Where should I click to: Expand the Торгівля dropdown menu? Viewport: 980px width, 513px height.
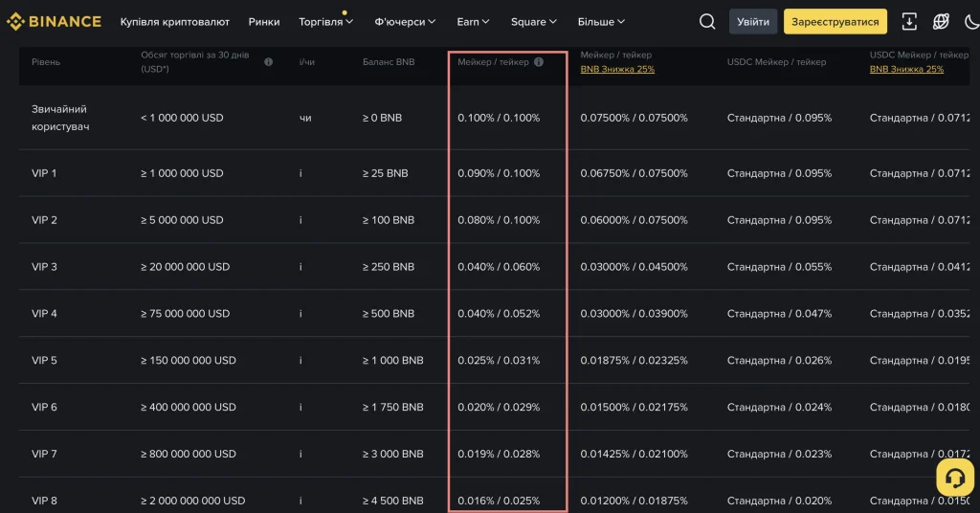tap(326, 22)
